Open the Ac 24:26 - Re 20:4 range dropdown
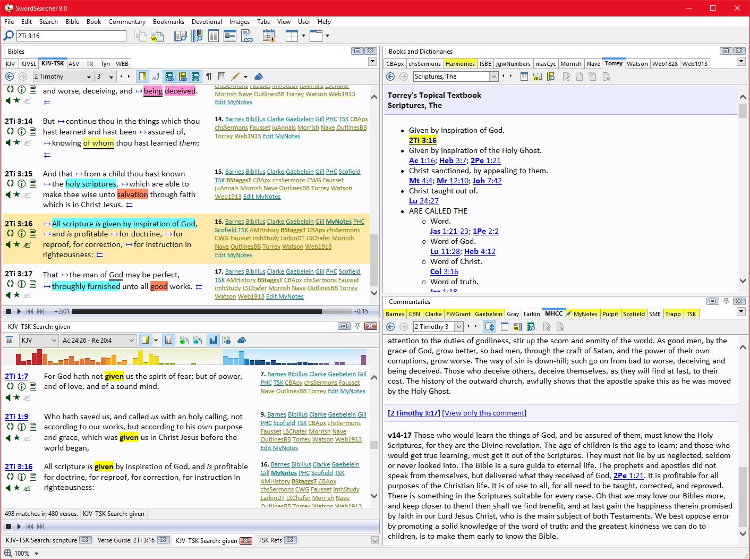The image size is (750, 560). click(98, 340)
